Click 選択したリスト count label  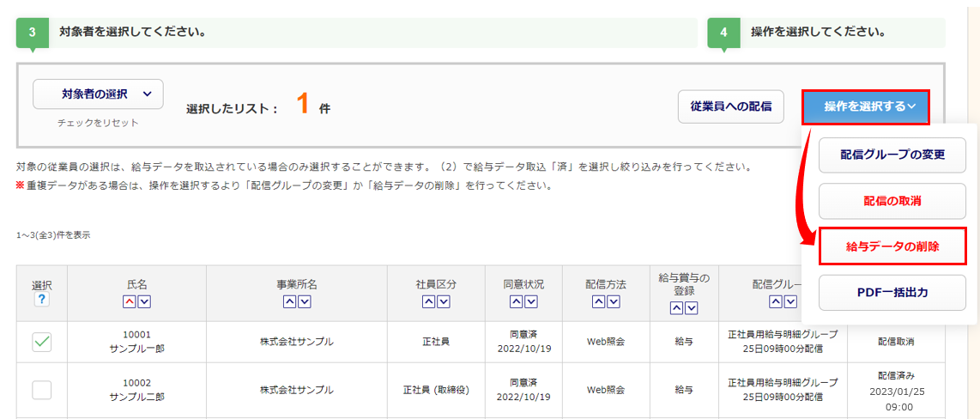pyautogui.click(x=232, y=108)
